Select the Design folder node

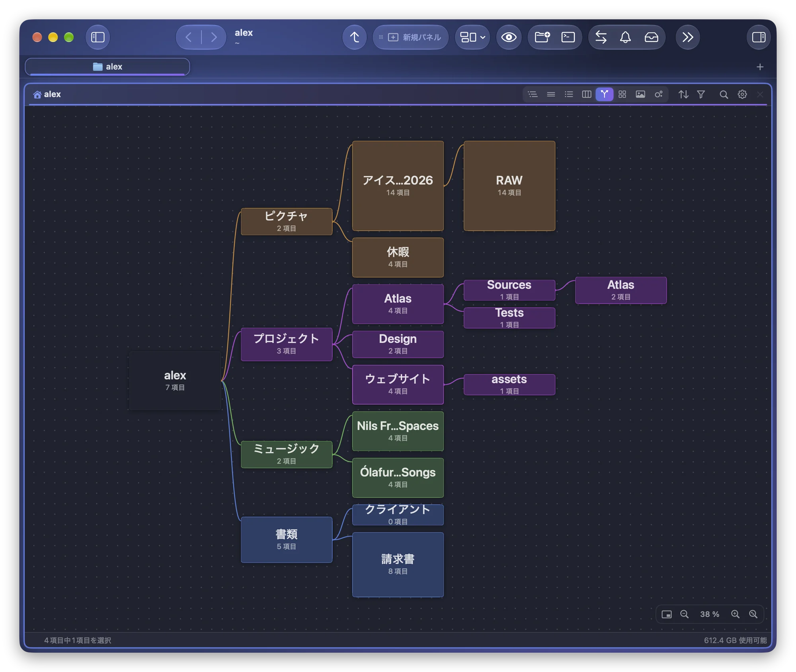tap(398, 344)
